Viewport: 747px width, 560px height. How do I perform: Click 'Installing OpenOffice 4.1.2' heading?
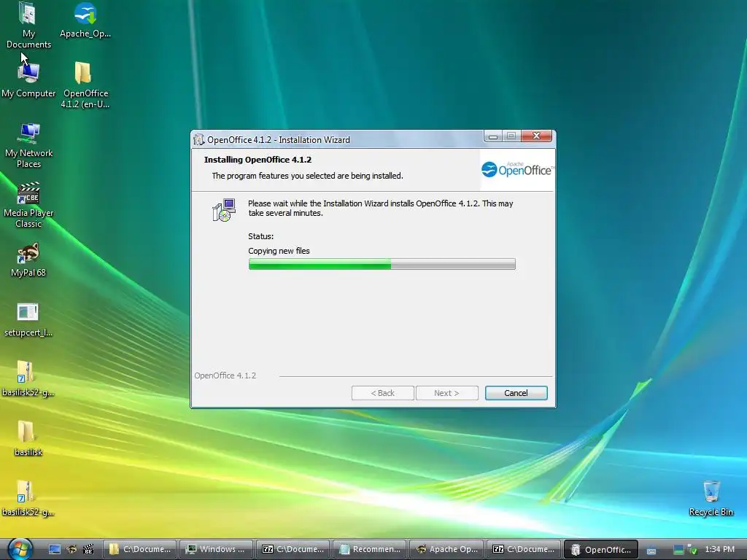click(258, 160)
